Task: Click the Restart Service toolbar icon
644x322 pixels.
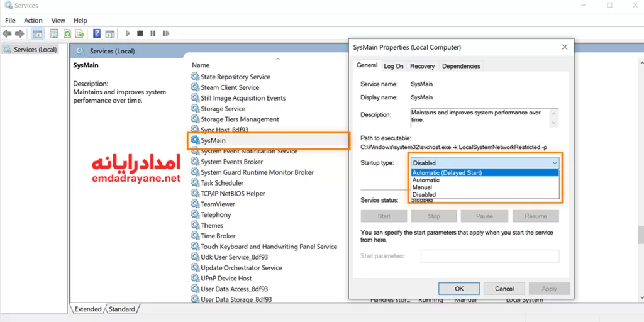Action: pos(165,33)
